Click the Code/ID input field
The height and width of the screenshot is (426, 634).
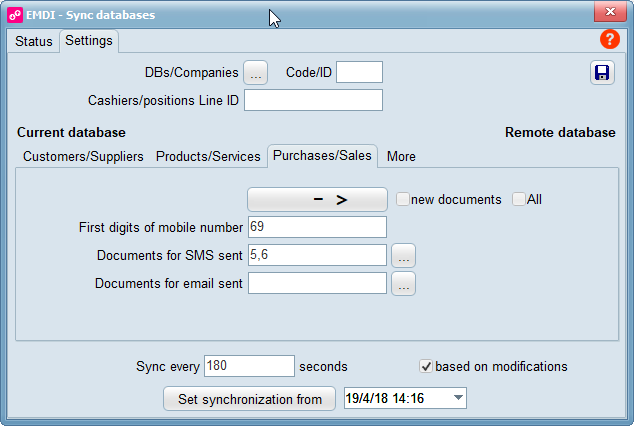click(x=359, y=72)
